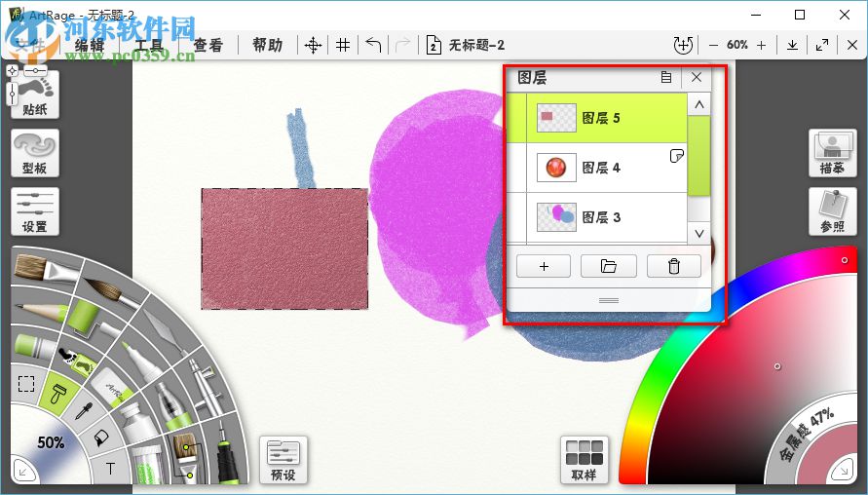Open the 编辑 (Edit) menu

(x=90, y=45)
